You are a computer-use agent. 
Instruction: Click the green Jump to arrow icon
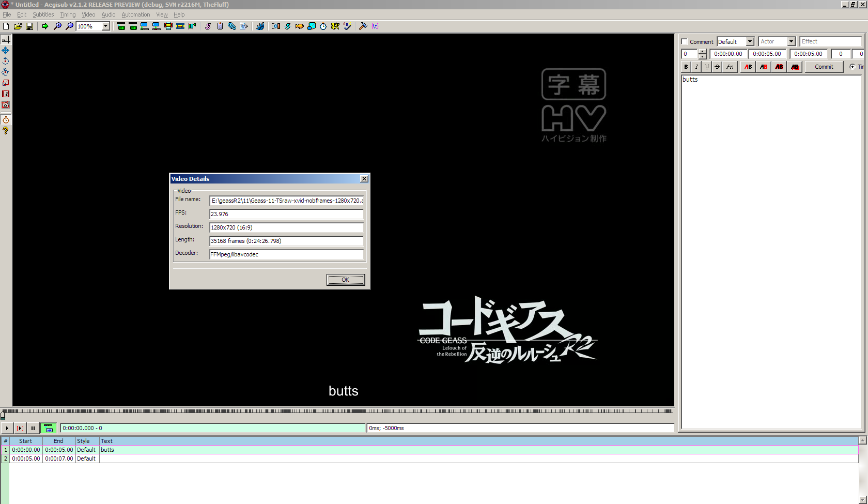(45, 26)
